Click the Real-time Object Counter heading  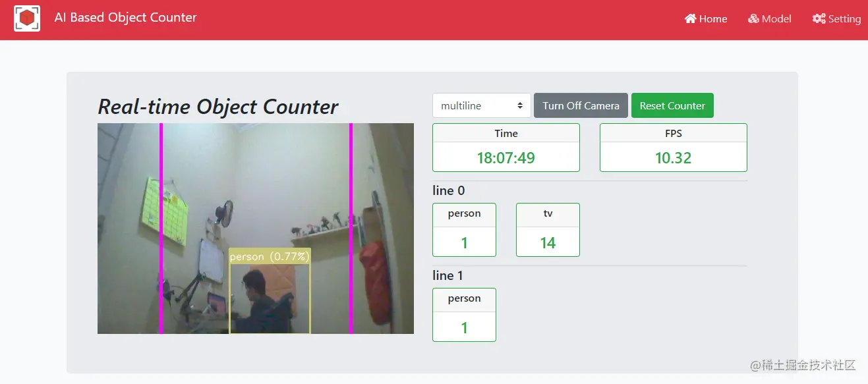tap(218, 107)
